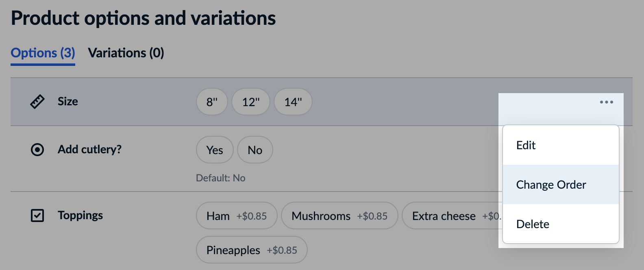Image resolution: width=644 pixels, height=270 pixels.
Task: Select the 14" size chip
Action: [x=293, y=102]
